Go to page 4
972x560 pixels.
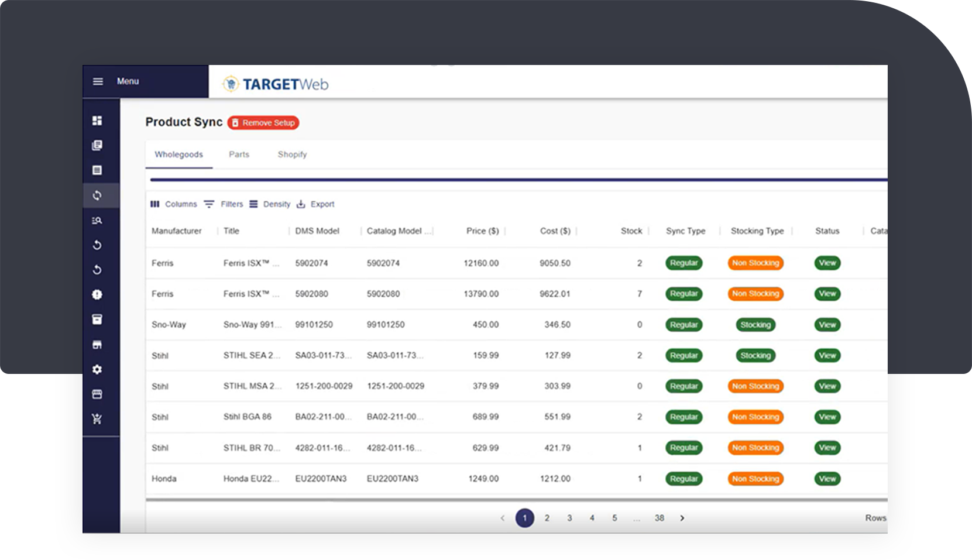pyautogui.click(x=592, y=518)
